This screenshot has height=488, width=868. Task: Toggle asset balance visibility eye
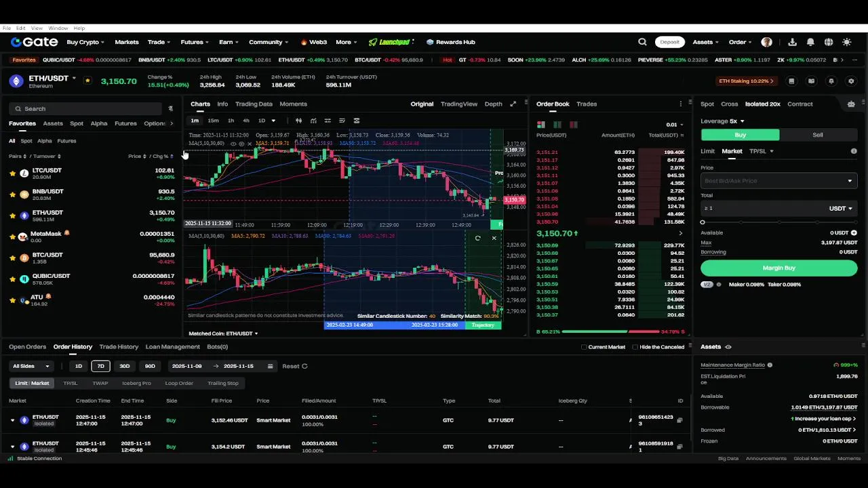click(x=728, y=347)
